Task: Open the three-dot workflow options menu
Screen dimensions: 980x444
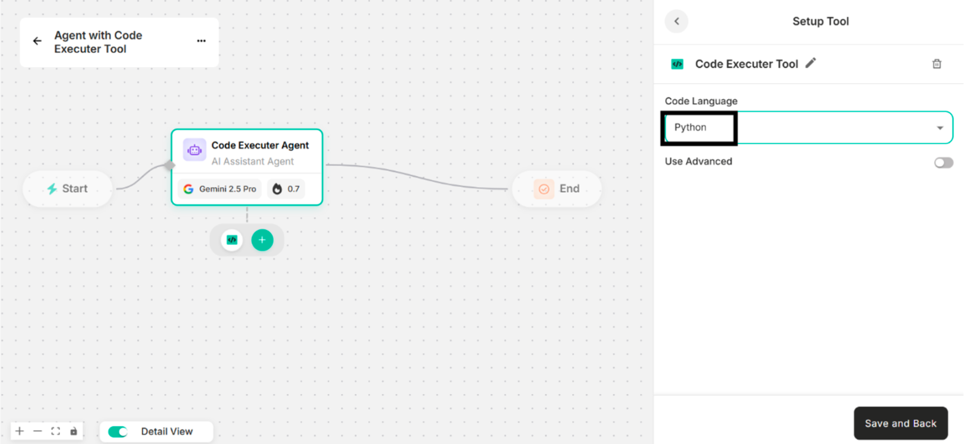Action: (201, 41)
